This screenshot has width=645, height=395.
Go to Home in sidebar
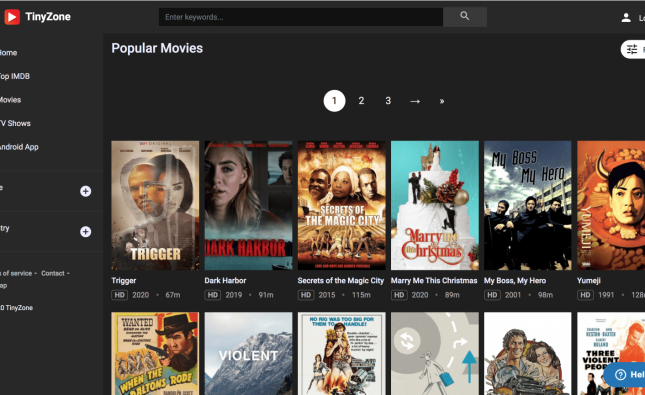pyautogui.click(x=8, y=53)
